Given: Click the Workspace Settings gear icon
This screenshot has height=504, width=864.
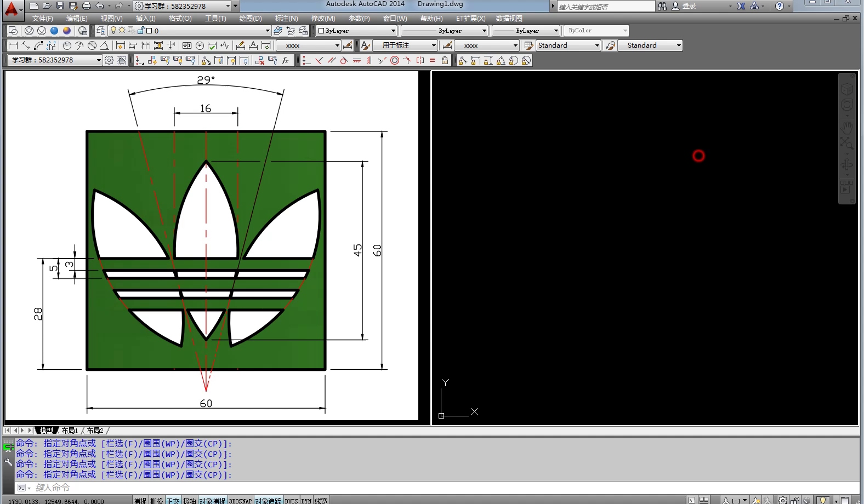Looking at the screenshot, I should (x=109, y=60).
